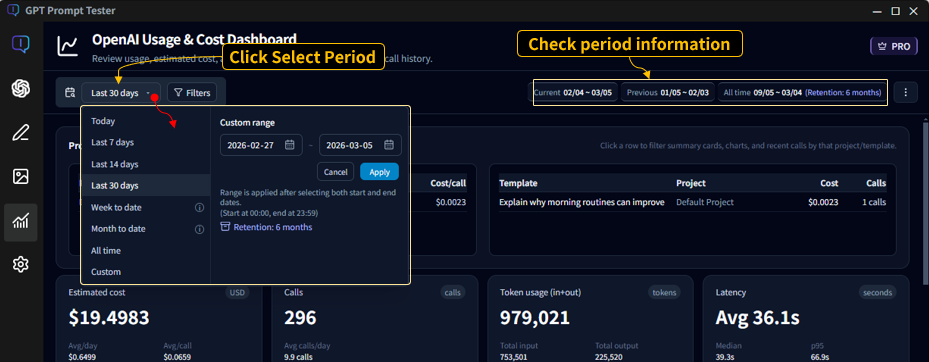Click Default Project cell
The image size is (929, 362).
tap(705, 202)
